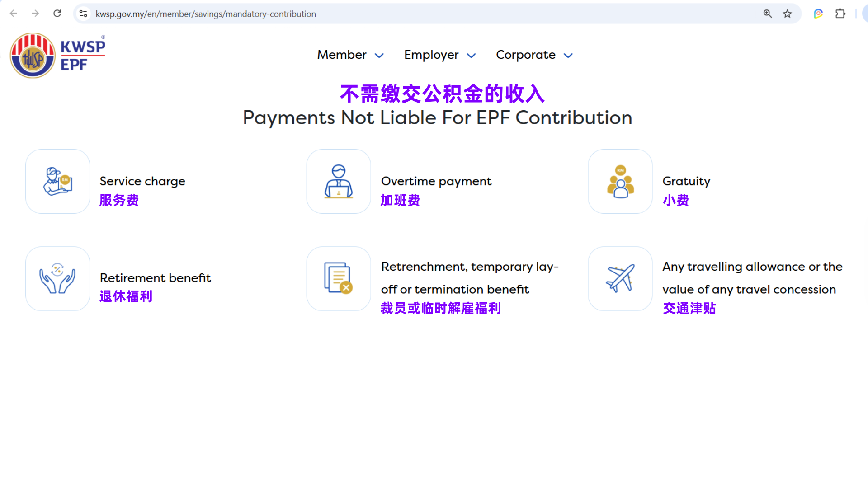Reload the page
Viewport: 868px width, 488px height.
tap(57, 14)
